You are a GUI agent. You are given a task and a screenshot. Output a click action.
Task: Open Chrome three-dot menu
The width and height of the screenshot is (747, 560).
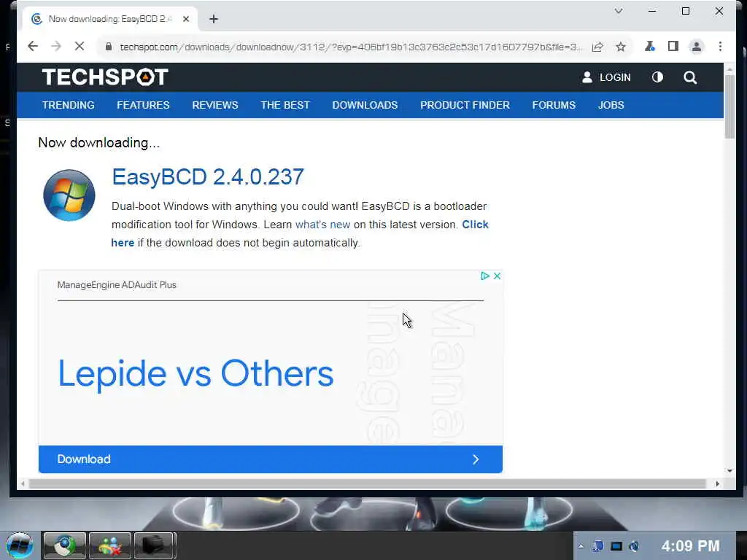(x=720, y=46)
